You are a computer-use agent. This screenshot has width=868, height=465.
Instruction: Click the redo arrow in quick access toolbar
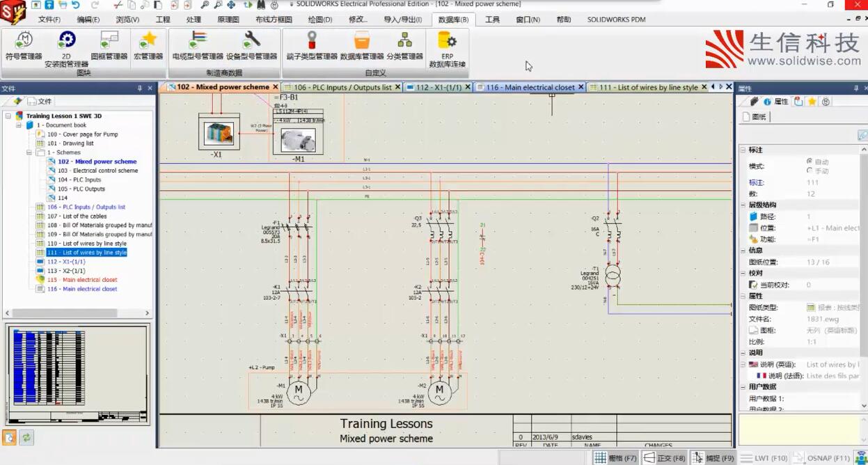[x=94, y=5]
